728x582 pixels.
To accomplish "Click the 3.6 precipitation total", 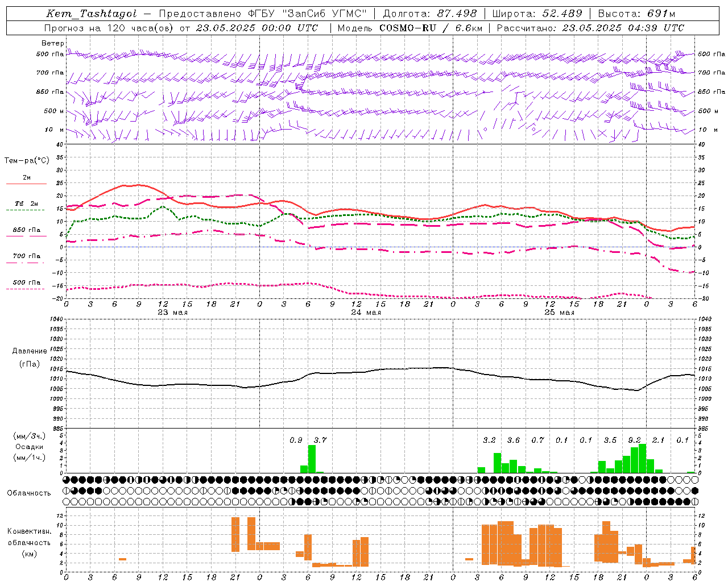I will 514,440.
